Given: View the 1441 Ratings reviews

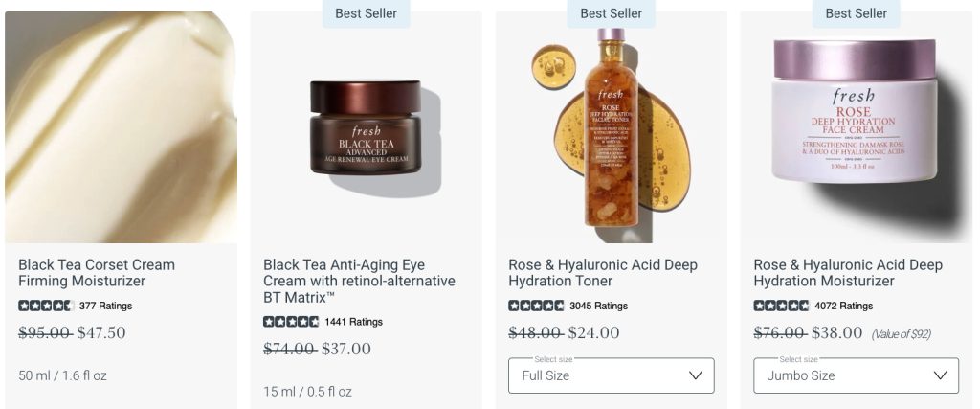Looking at the screenshot, I should 354,322.
